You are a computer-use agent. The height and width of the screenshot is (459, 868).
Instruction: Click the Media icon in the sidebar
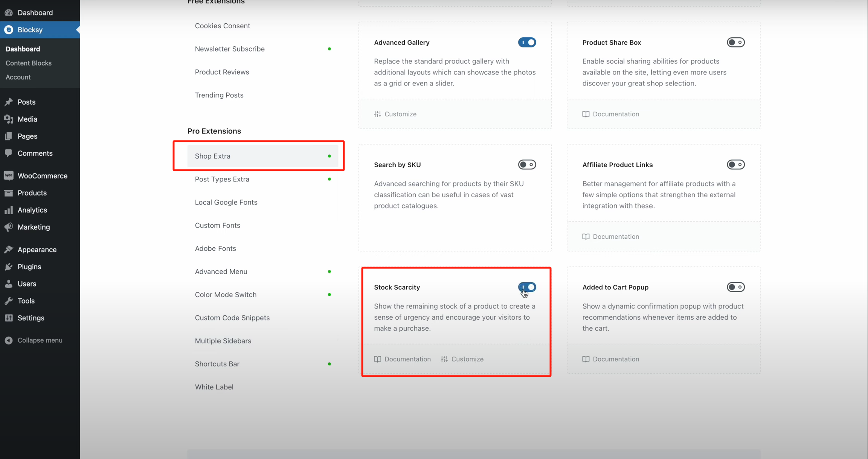click(9, 119)
